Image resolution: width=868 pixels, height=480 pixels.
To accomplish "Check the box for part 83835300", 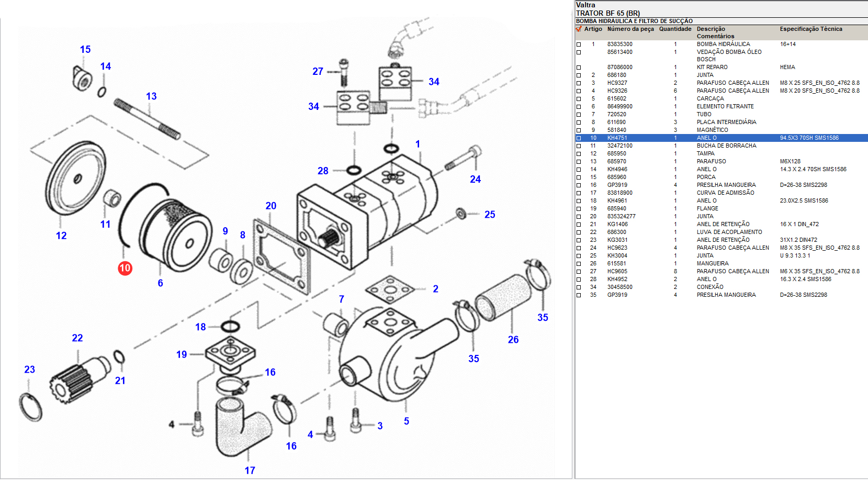I will click(579, 44).
